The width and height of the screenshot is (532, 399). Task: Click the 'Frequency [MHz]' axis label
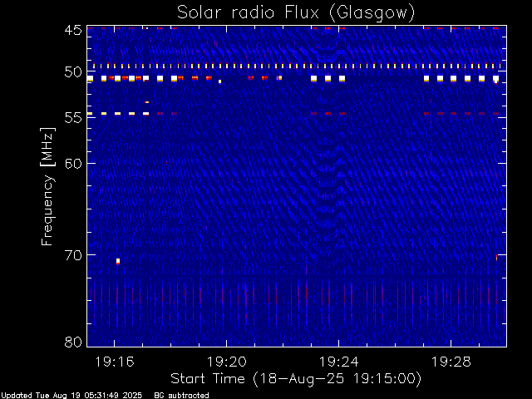pyautogui.click(x=47, y=186)
